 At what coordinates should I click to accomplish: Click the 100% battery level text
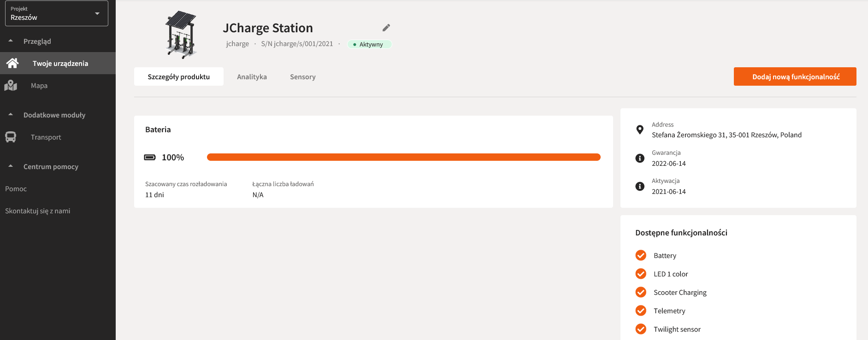click(x=173, y=158)
